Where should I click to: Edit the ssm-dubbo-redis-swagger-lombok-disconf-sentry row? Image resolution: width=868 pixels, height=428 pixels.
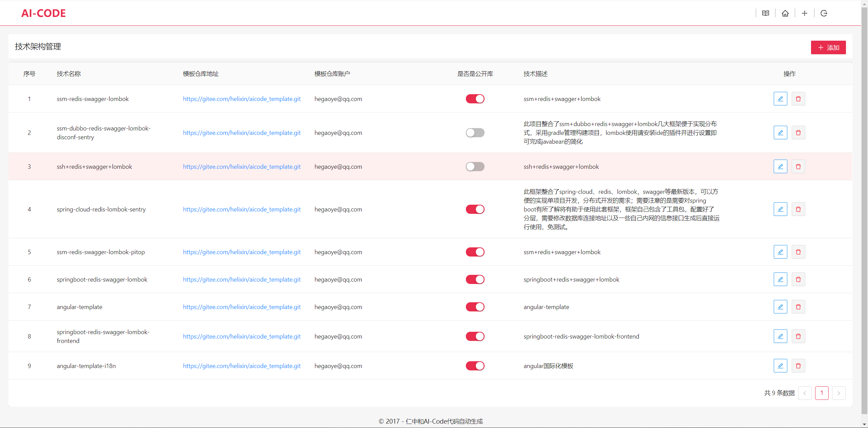pos(780,133)
